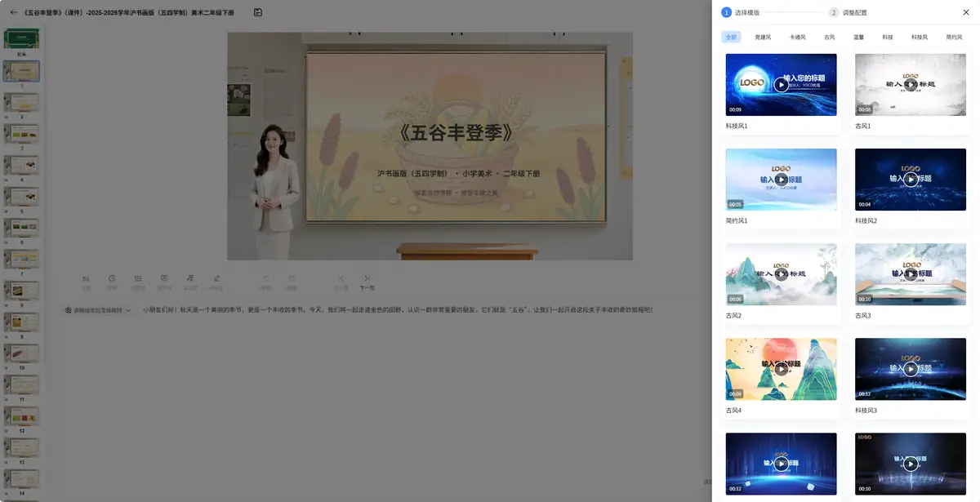Play the 简约风1 template video
This screenshot has height=502, width=980.
pos(782,180)
